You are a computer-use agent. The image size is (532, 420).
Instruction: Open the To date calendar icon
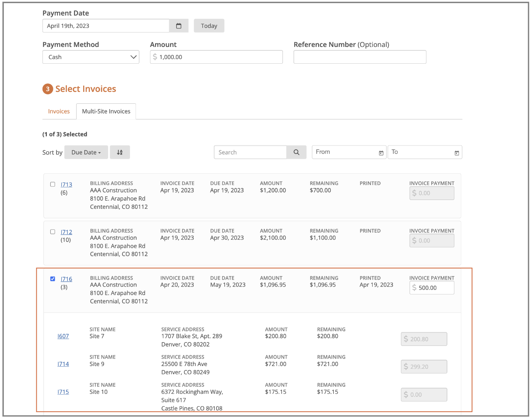[457, 153]
